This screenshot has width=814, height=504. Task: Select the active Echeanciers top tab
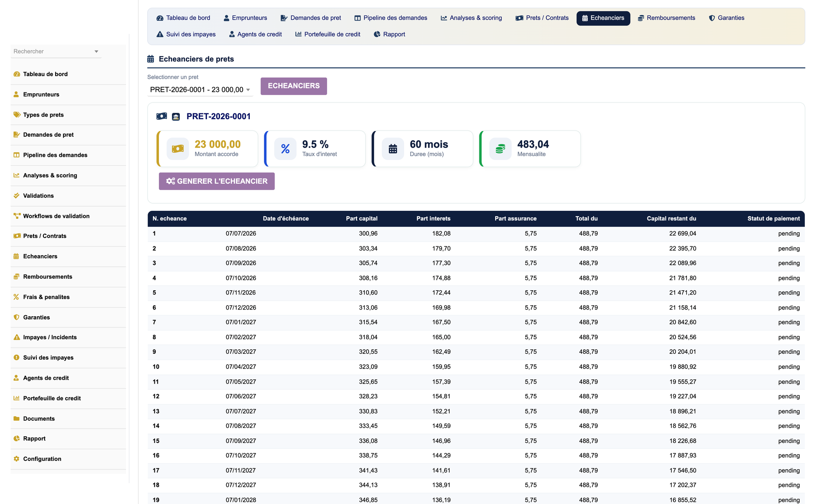coord(603,18)
